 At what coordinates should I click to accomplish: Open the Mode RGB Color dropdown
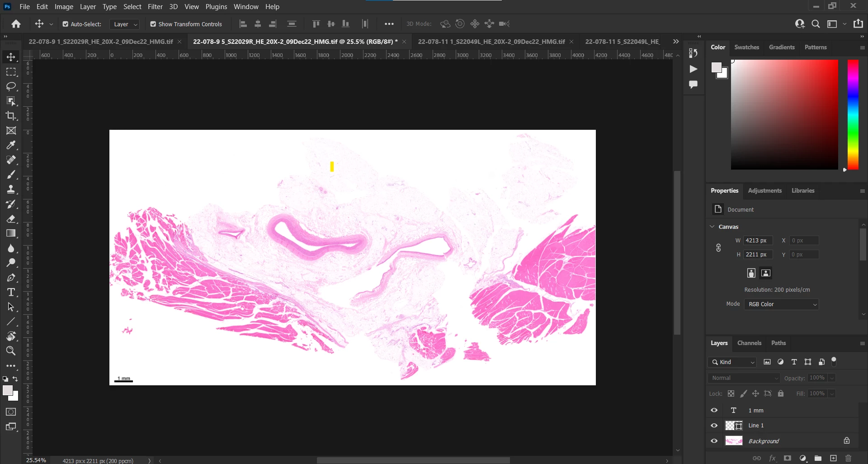(x=782, y=304)
